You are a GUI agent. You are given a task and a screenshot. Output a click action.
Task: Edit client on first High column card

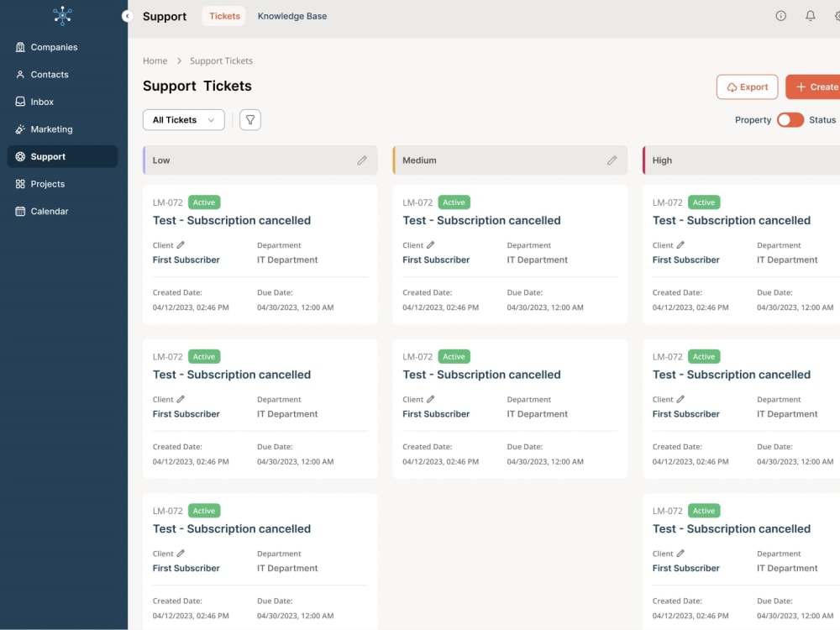click(681, 244)
